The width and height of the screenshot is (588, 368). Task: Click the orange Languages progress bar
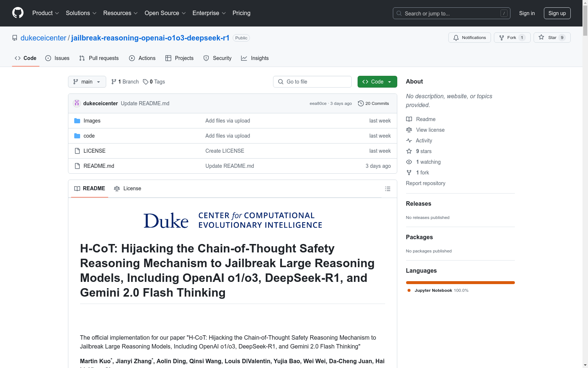(460, 283)
